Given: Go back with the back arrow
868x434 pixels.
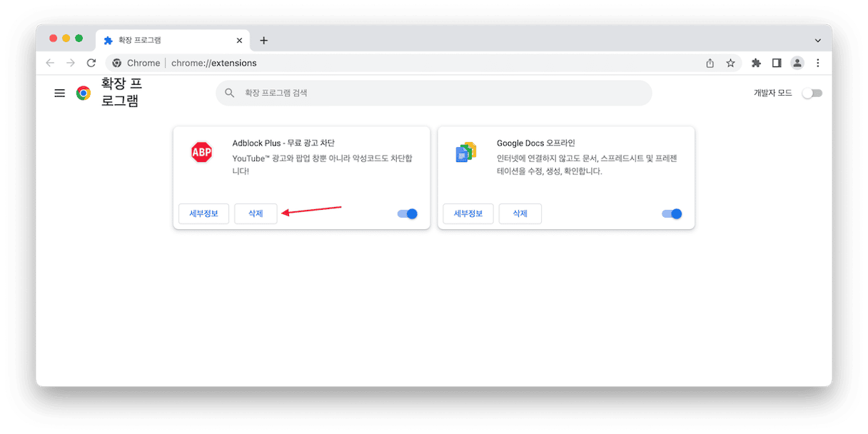Looking at the screenshot, I should click(50, 63).
